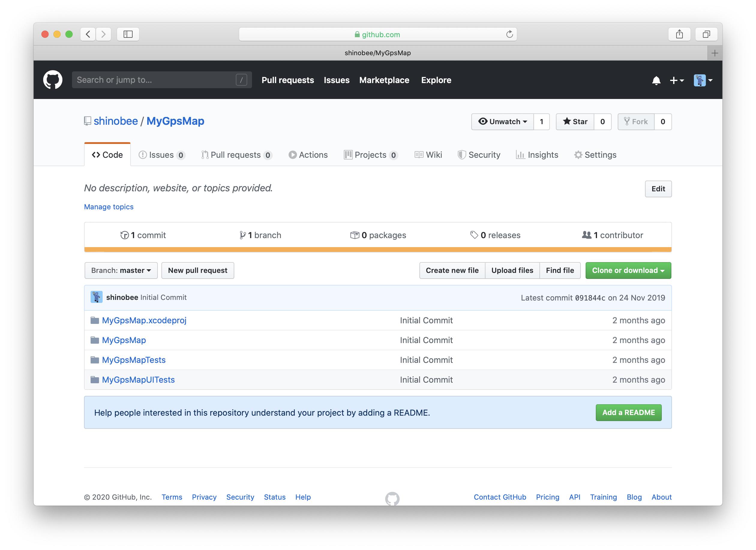
Task: Open the 0 packages section
Action: (354, 235)
